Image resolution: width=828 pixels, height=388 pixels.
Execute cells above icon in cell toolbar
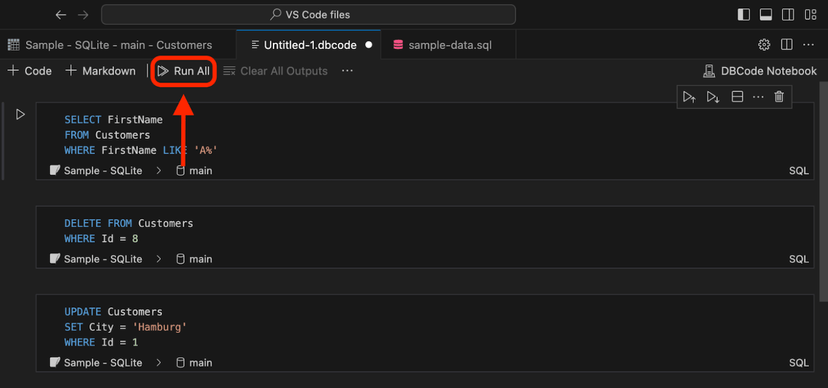pyautogui.click(x=689, y=97)
